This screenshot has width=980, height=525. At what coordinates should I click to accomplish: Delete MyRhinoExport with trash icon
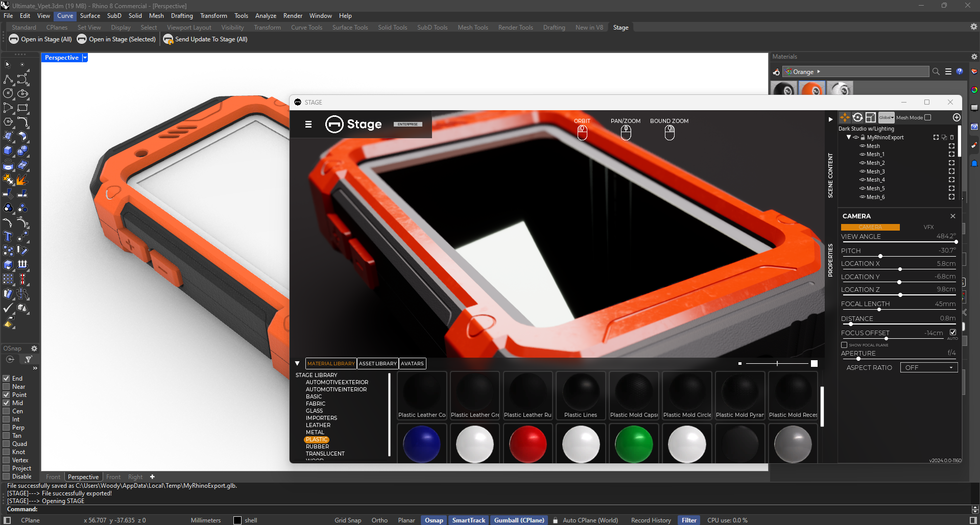pyautogui.click(x=952, y=137)
